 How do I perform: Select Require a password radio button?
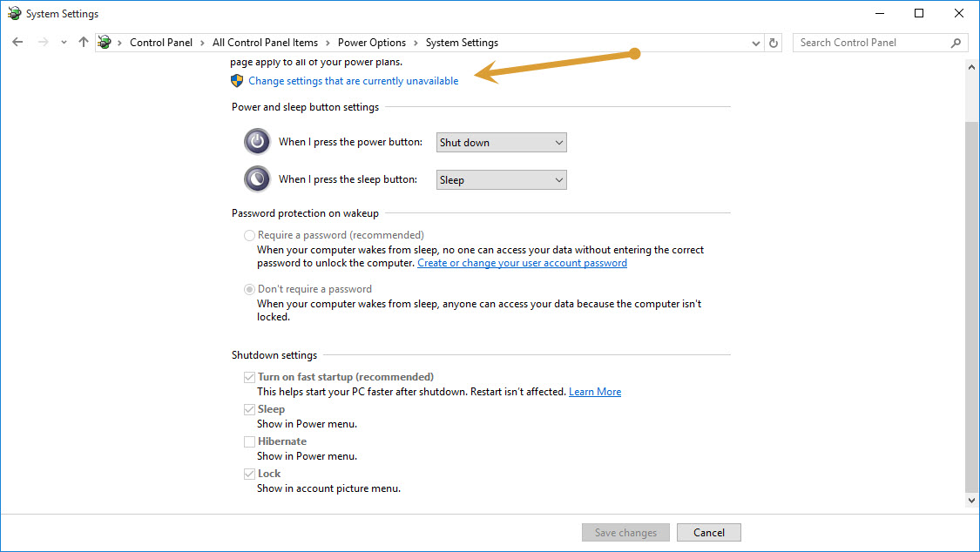[x=249, y=235]
